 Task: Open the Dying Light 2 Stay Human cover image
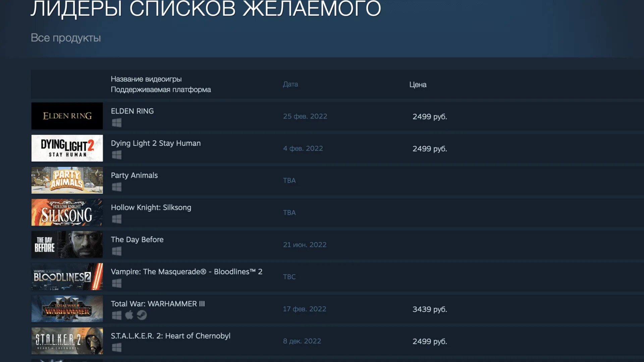[67, 148]
